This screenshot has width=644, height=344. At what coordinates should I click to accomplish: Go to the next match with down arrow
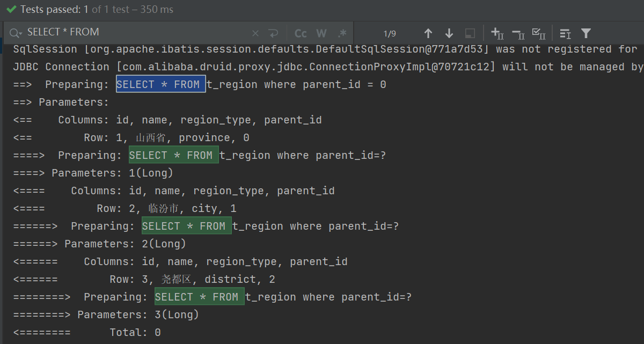coord(449,33)
